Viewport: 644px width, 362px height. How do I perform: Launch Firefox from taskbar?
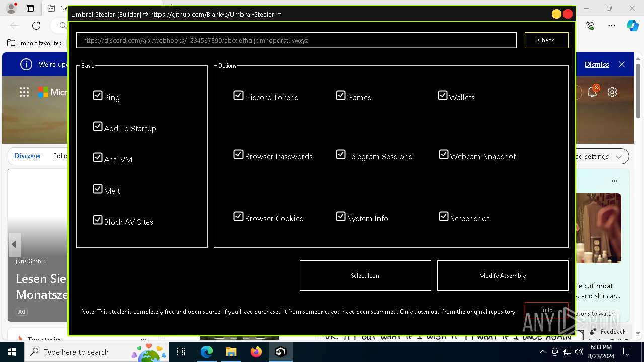click(x=256, y=352)
